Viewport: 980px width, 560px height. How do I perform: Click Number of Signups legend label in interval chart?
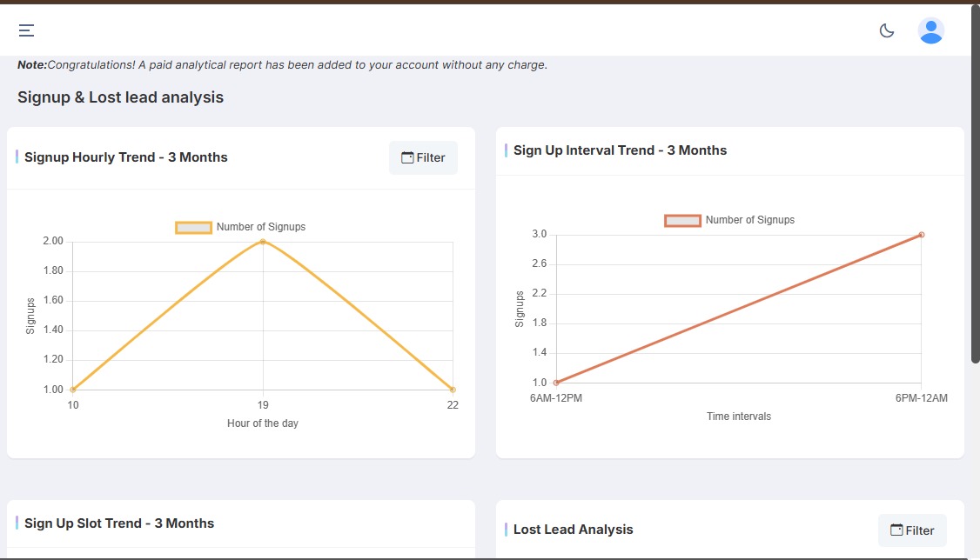pyautogui.click(x=750, y=220)
